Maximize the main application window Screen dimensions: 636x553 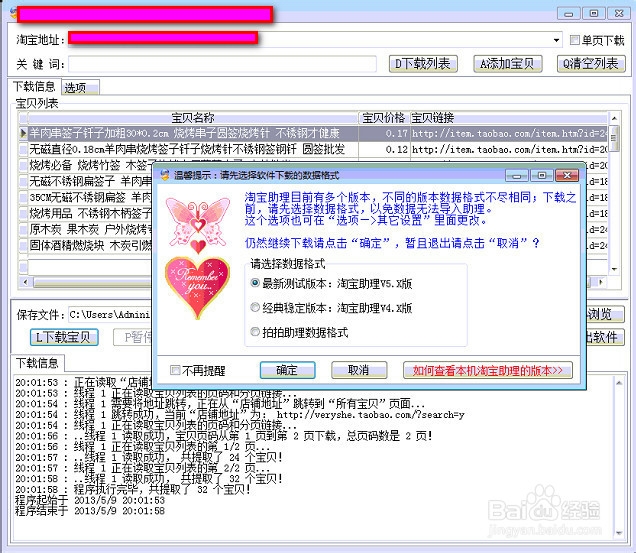coord(594,13)
